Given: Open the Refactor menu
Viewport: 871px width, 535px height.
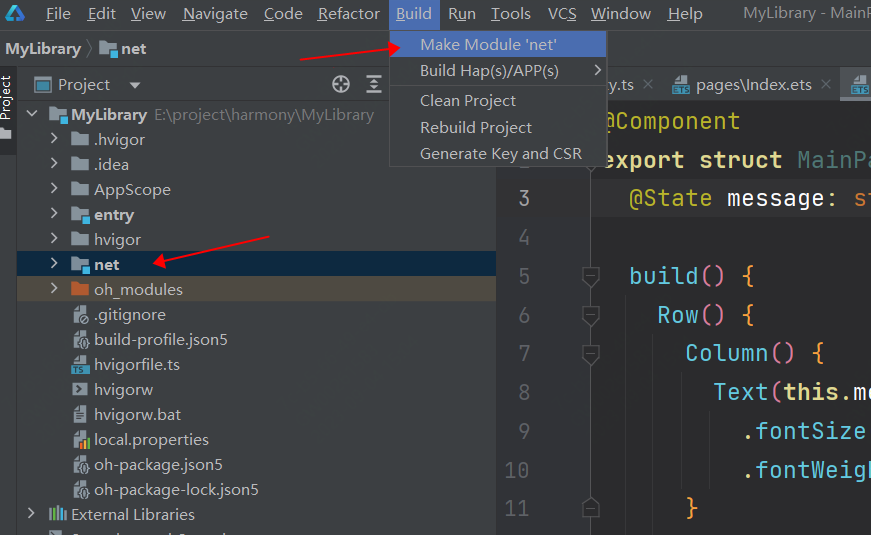Looking at the screenshot, I should click(348, 14).
